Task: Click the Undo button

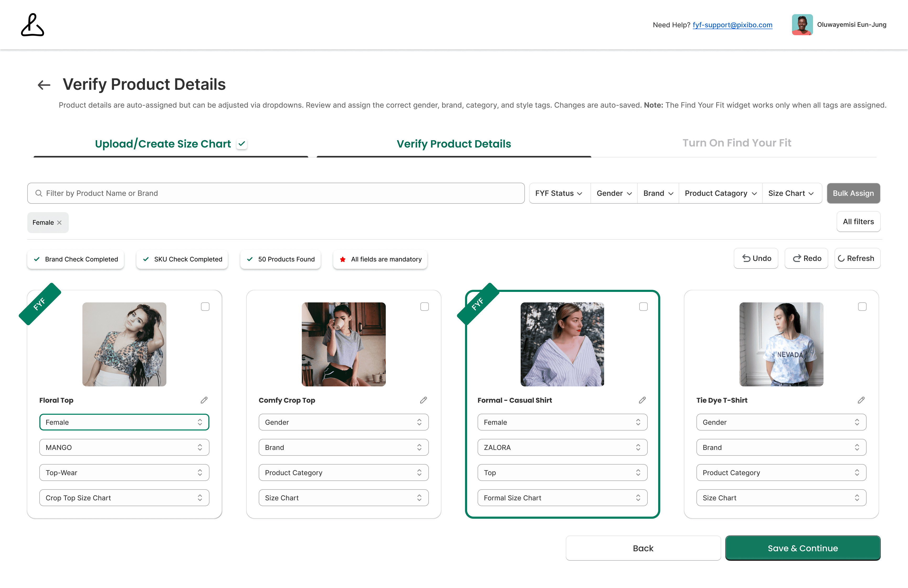Action: (x=756, y=258)
